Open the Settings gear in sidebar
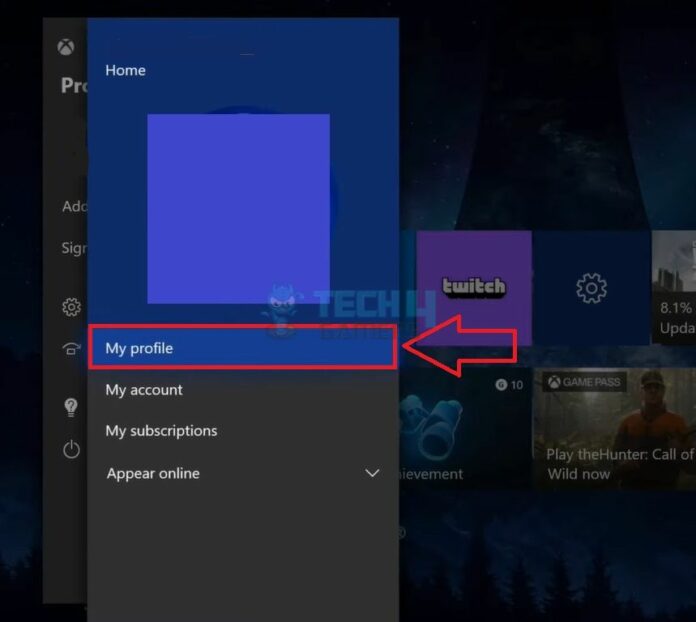 tap(71, 307)
